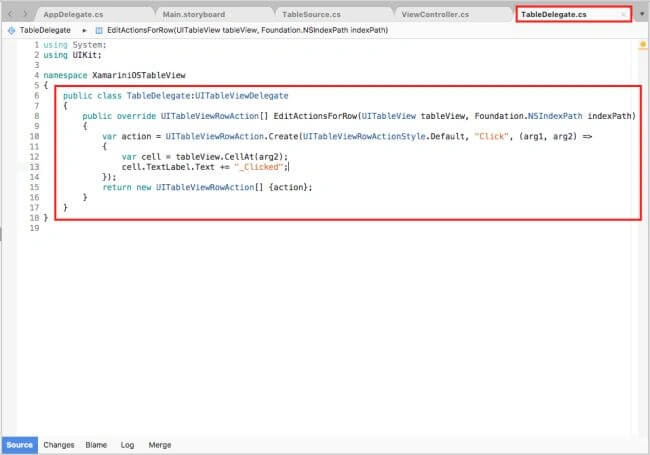Viewport: 650px width, 455px height.
Task: Open the Blame view
Action: click(x=96, y=445)
